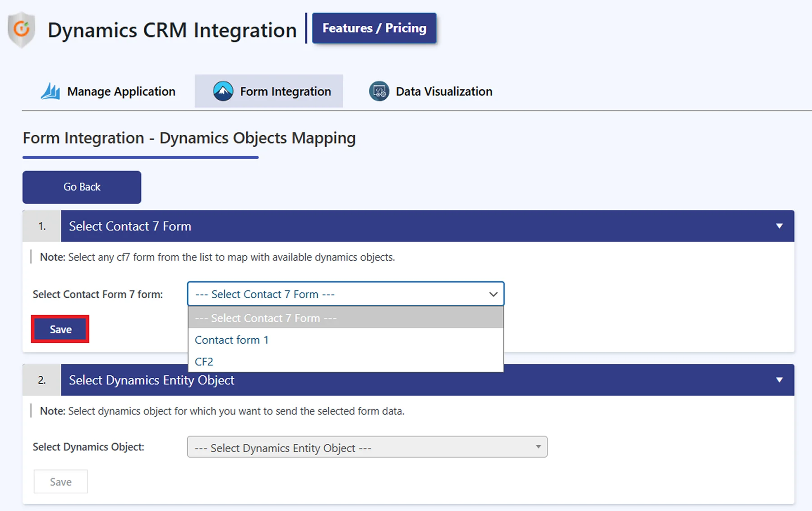Collapse the Select Dynamics Entity Object section
This screenshot has width=812, height=511.
pos(778,380)
